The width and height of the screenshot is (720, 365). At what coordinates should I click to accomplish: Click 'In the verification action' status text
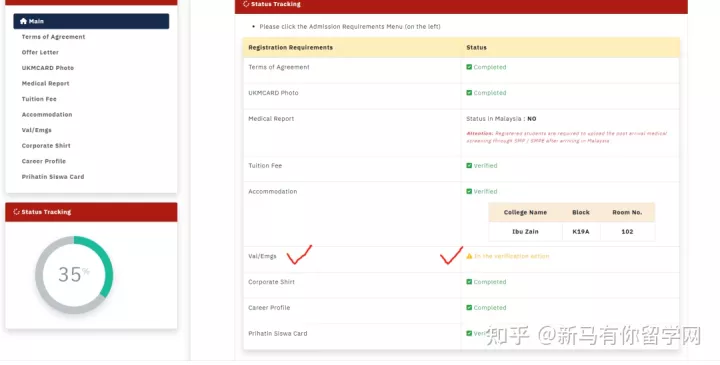click(512, 256)
